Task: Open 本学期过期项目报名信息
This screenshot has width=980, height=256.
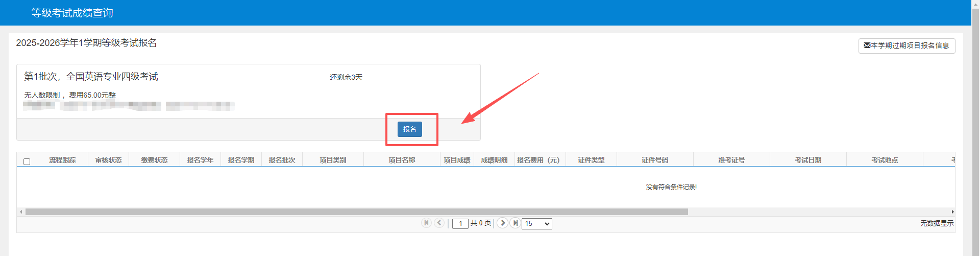Action: click(x=906, y=45)
